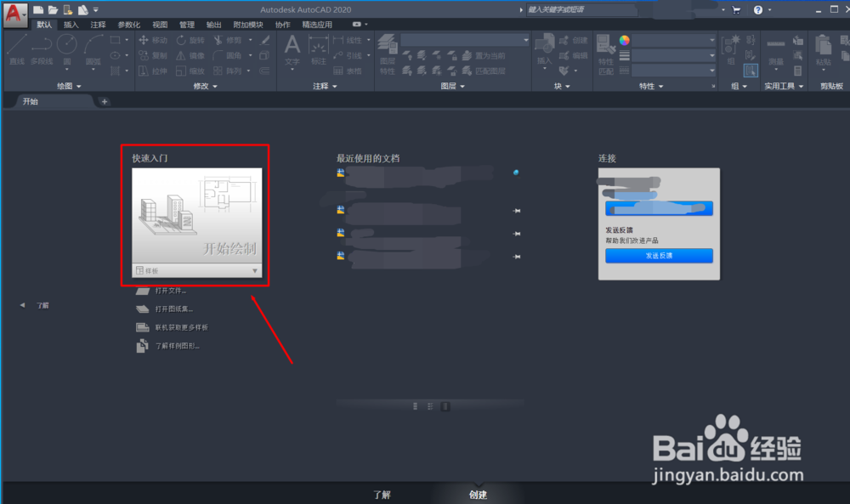Click 了解样例图形... link
The height and width of the screenshot is (504, 850).
coord(178,346)
